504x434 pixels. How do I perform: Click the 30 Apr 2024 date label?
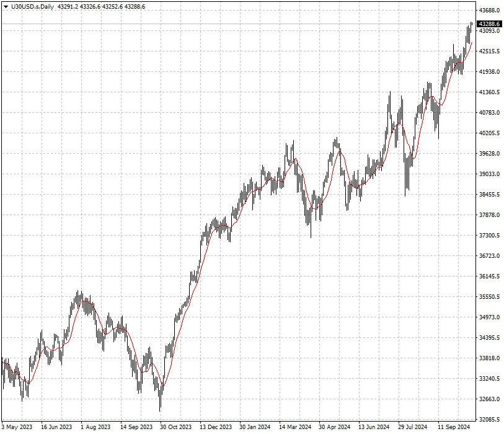coord(335,427)
